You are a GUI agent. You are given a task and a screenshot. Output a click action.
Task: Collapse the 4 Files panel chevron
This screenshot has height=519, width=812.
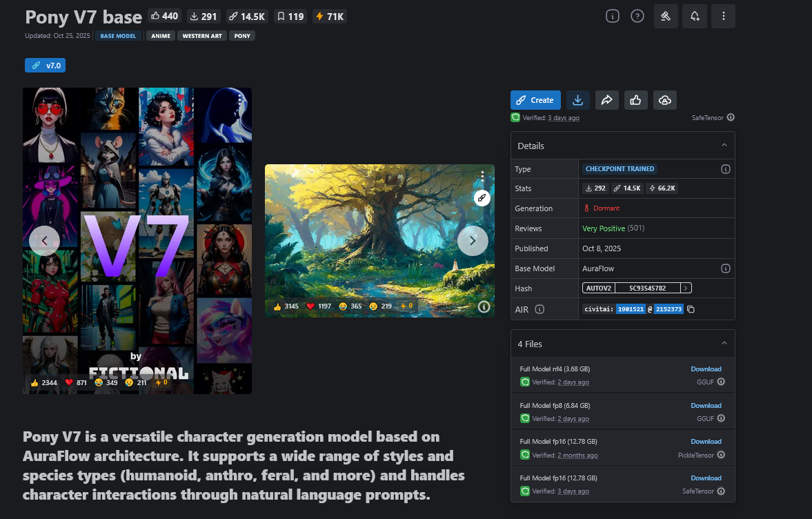pos(724,344)
